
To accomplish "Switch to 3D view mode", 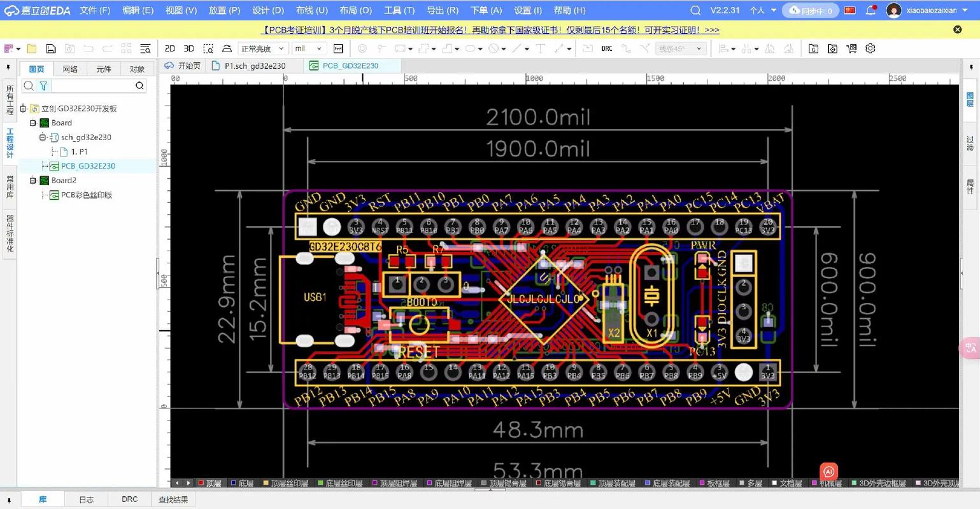I will click(x=188, y=48).
